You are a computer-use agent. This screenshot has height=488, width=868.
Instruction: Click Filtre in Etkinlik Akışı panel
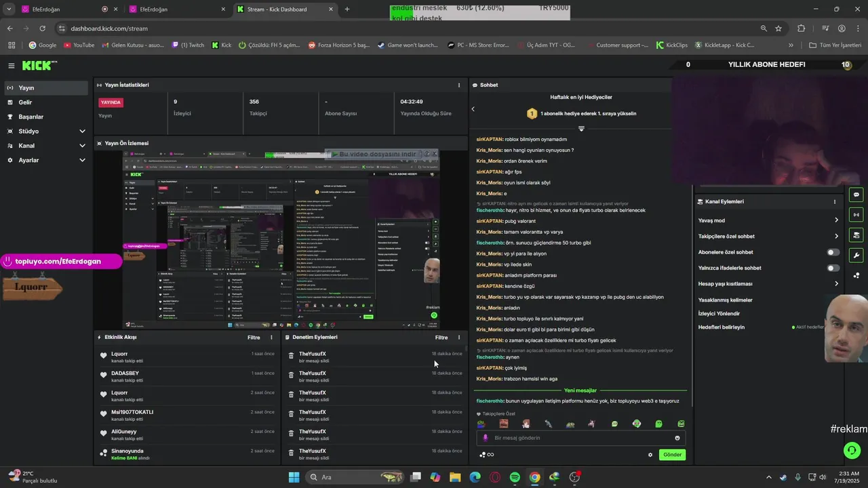click(x=254, y=338)
